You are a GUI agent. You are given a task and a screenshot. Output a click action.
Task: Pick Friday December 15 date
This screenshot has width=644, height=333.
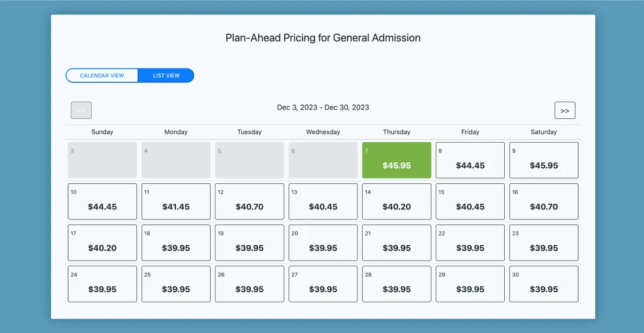pyautogui.click(x=470, y=201)
